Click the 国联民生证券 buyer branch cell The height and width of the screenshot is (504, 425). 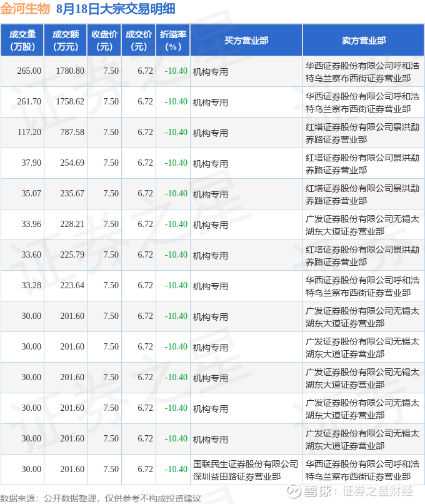click(246, 470)
